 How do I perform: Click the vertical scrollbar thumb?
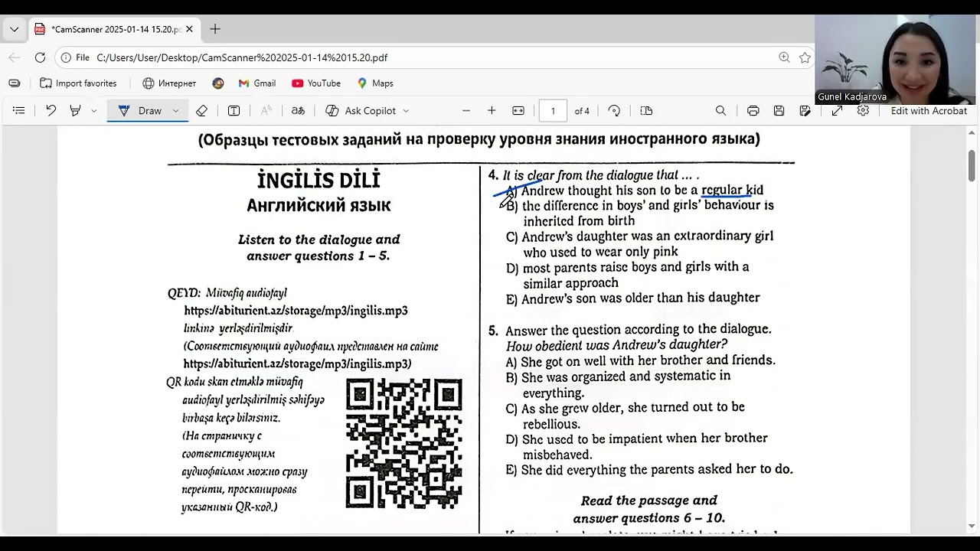click(972, 165)
